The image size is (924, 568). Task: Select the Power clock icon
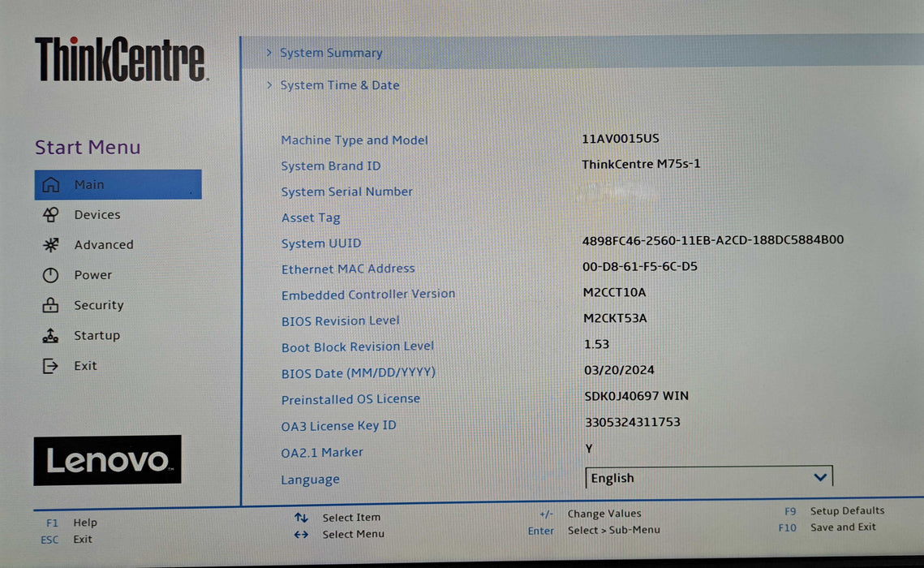pos(49,274)
